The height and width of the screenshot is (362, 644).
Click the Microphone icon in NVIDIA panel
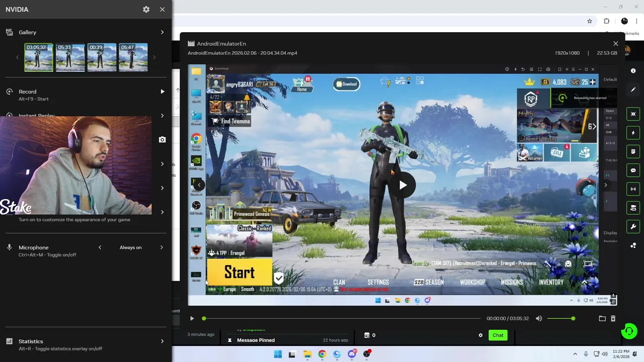(9, 247)
